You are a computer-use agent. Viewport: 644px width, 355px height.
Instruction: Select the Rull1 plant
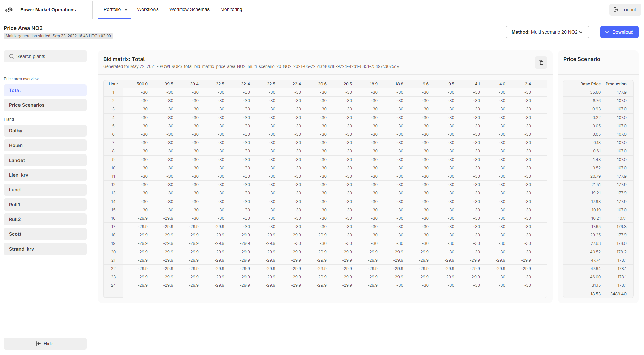[45, 205]
